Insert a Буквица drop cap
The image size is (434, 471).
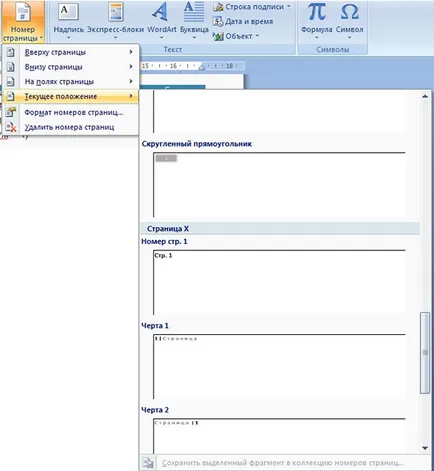point(194,21)
